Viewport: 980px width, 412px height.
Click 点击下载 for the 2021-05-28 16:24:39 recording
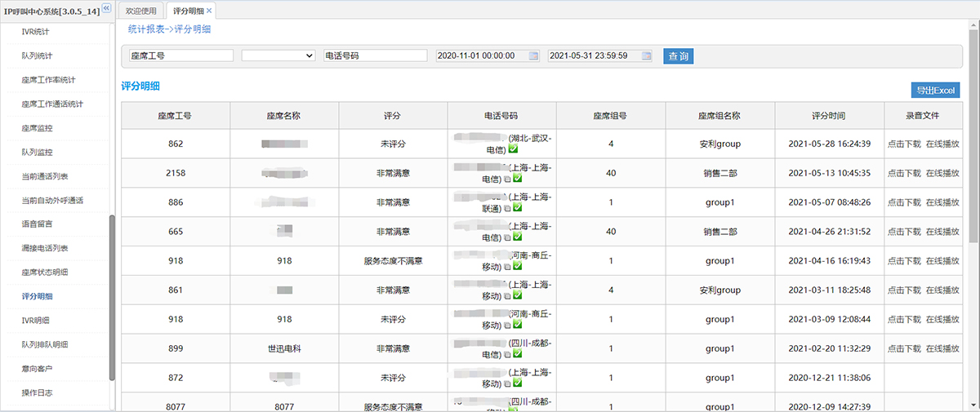point(904,144)
